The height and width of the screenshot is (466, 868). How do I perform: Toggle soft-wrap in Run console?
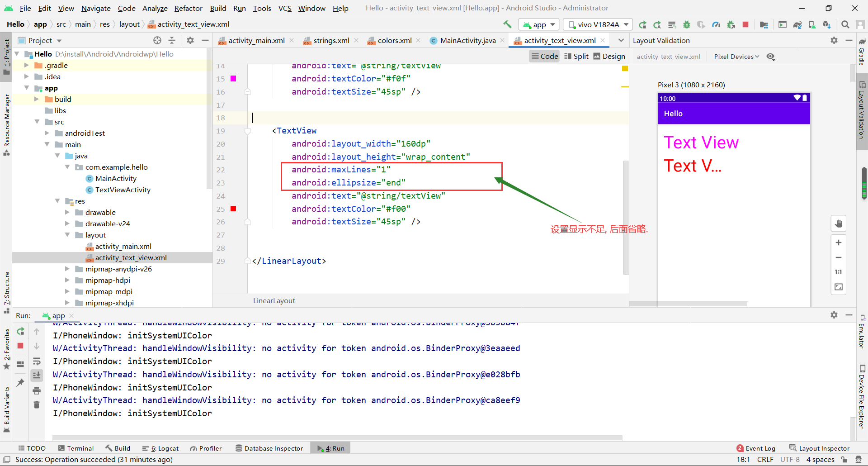(37, 361)
